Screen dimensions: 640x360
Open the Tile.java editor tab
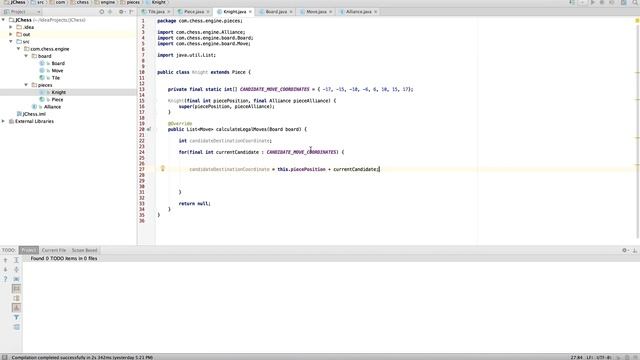156,12
